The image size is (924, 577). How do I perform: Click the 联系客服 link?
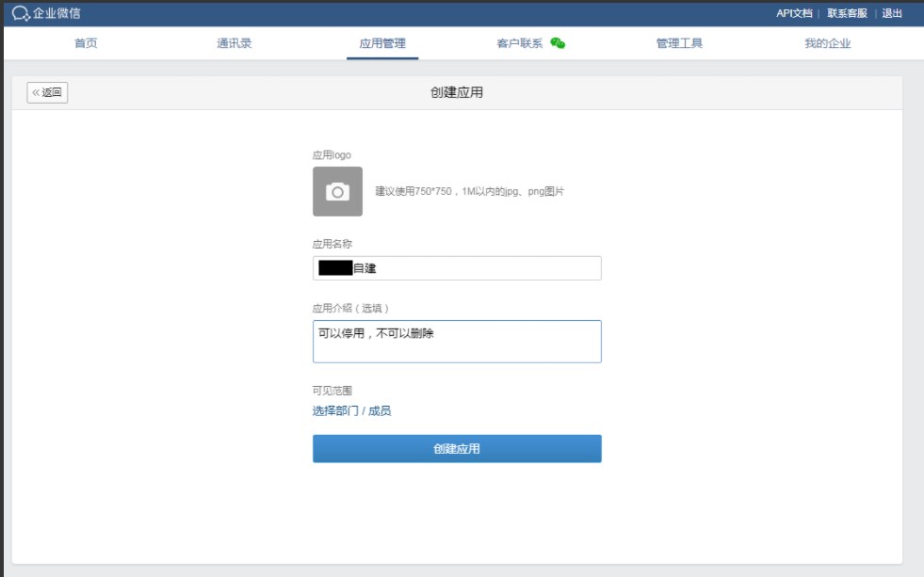(847, 13)
